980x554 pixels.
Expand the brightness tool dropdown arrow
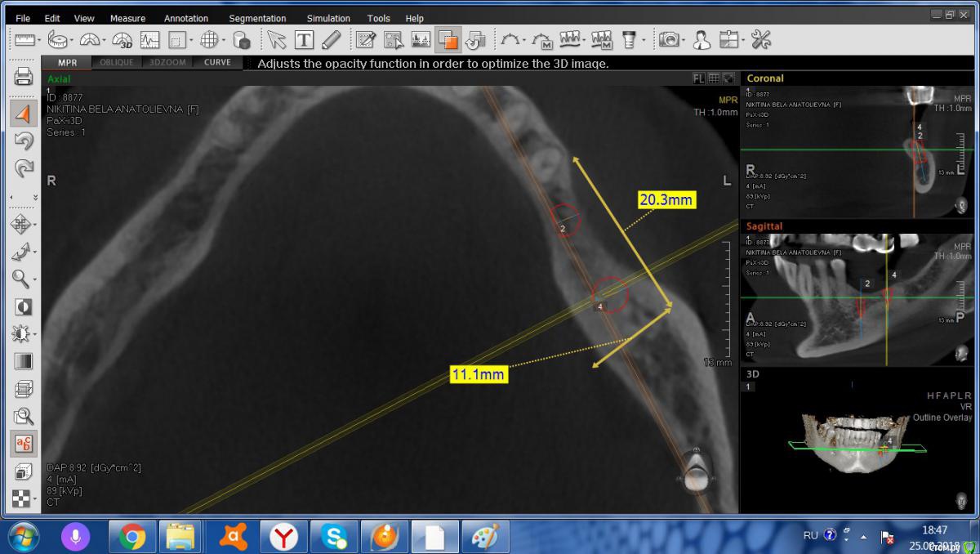click(35, 334)
